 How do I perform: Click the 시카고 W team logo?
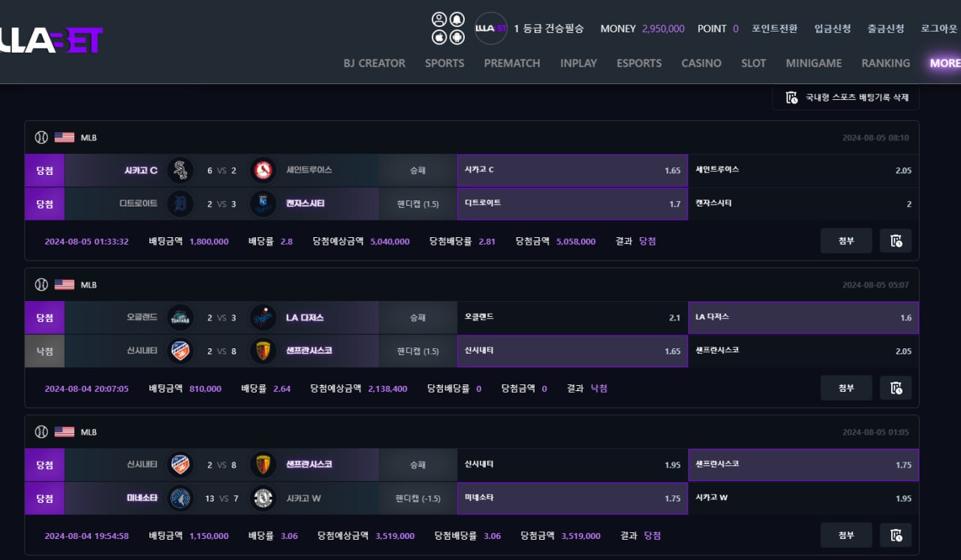[x=263, y=498]
